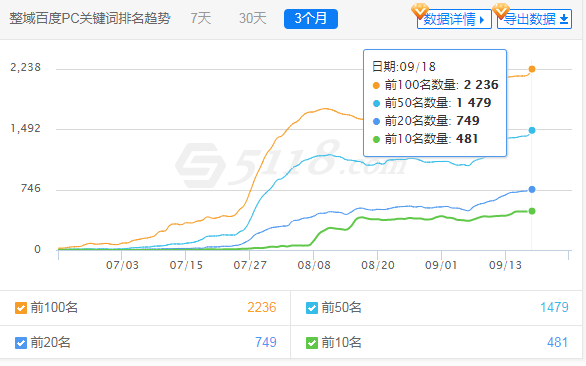The height and width of the screenshot is (366, 586).
Task: Select the 30天 range tab
Action: [x=253, y=18]
